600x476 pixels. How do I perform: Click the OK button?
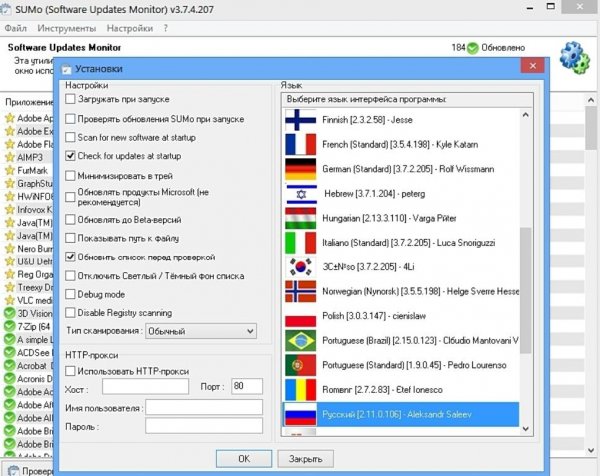click(244, 458)
